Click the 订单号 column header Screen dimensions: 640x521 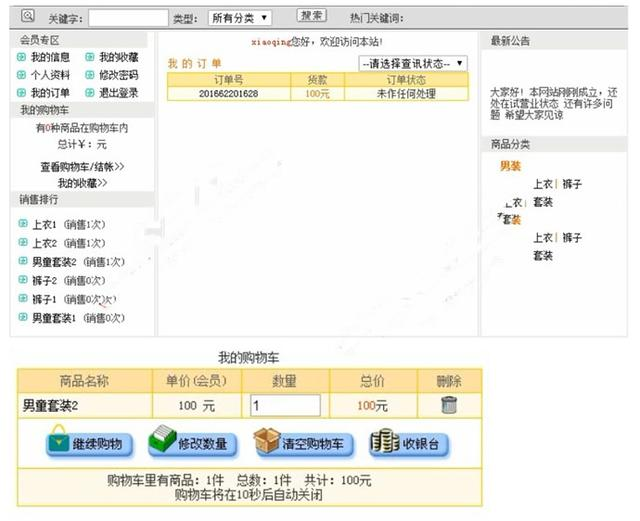(x=229, y=80)
